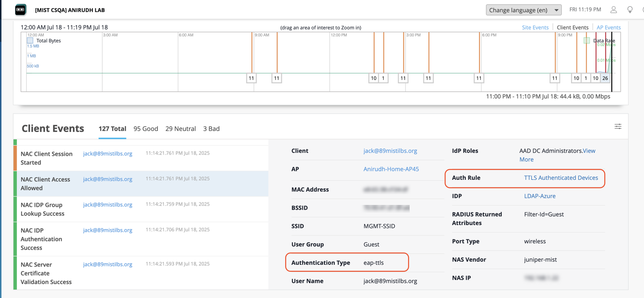Click the timeline event marker labeled 26
The image size is (644, 298).
tap(605, 78)
